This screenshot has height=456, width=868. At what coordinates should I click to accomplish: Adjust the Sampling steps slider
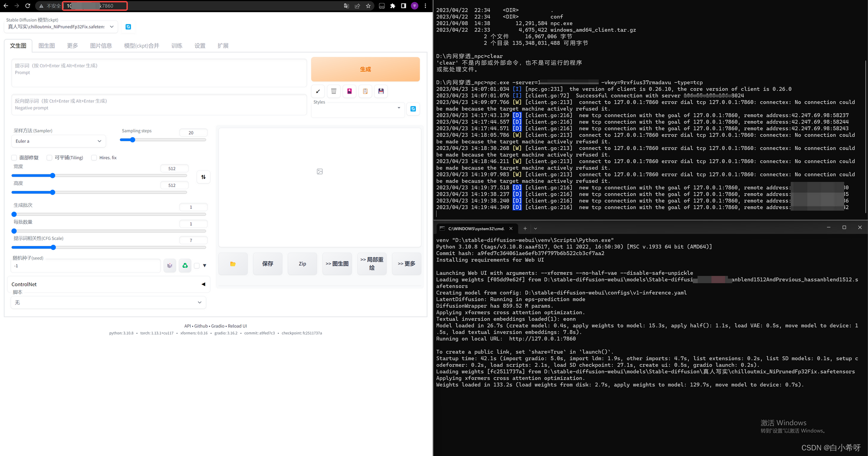click(163, 140)
